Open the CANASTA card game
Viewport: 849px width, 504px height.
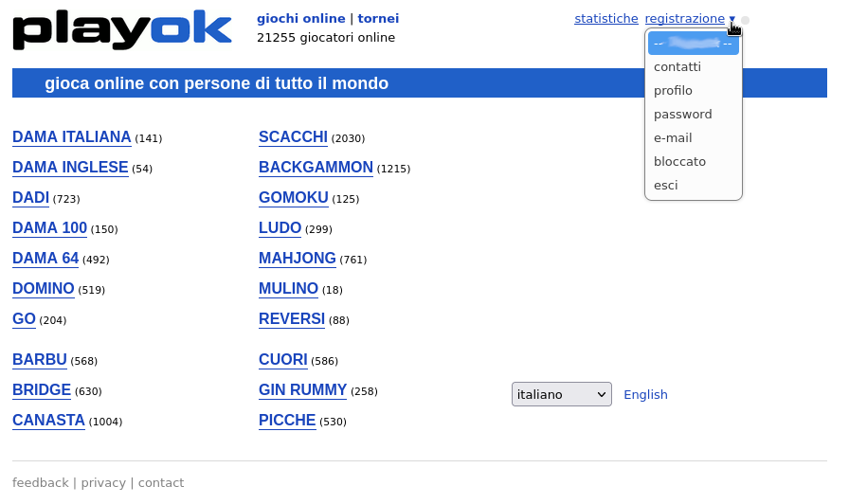[x=48, y=421]
